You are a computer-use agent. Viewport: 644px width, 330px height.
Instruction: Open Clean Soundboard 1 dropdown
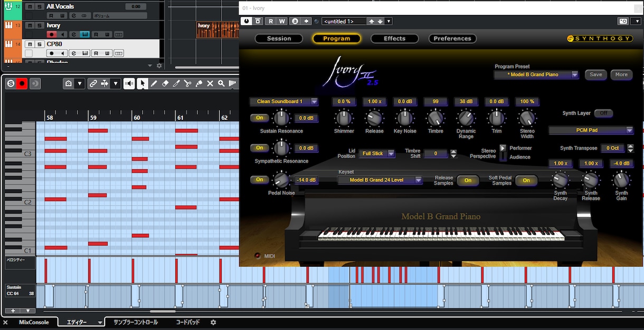coord(284,102)
